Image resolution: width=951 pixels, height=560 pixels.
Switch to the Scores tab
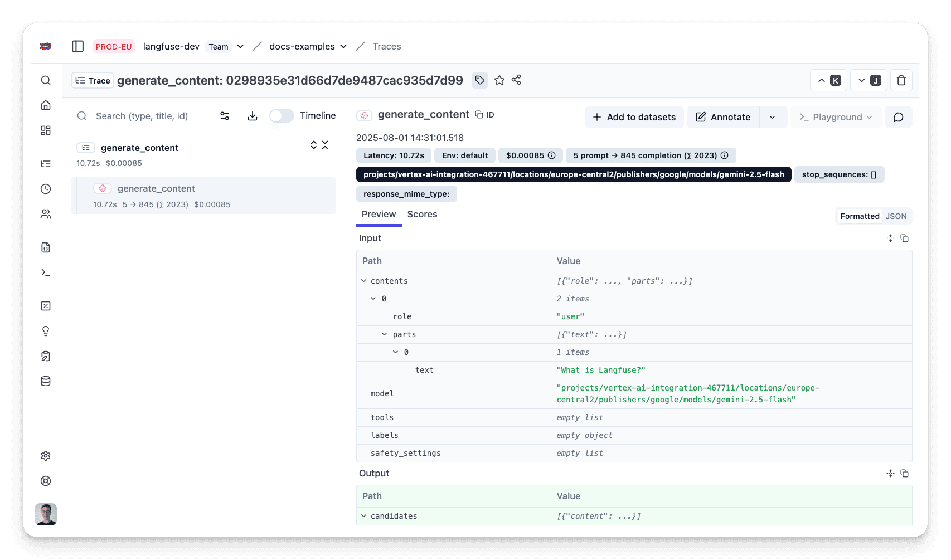(422, 215)
